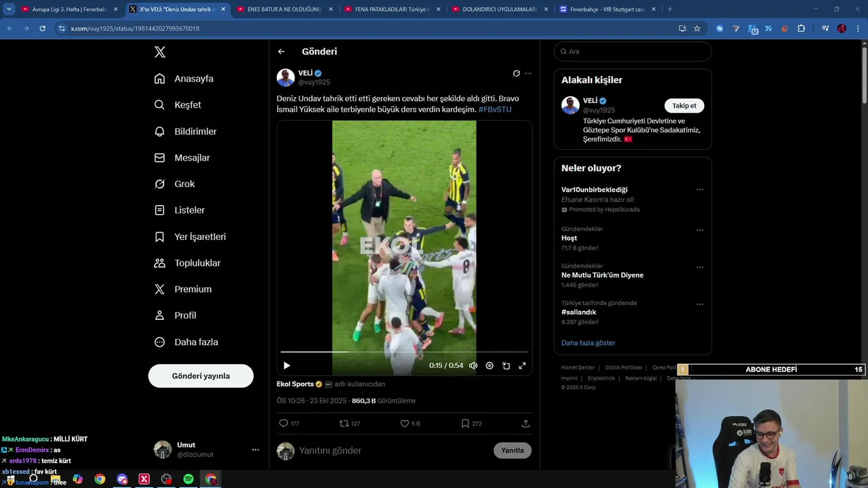Open Keşfet from the sidebar
The image size is (868, 488).
click(178, 105)
